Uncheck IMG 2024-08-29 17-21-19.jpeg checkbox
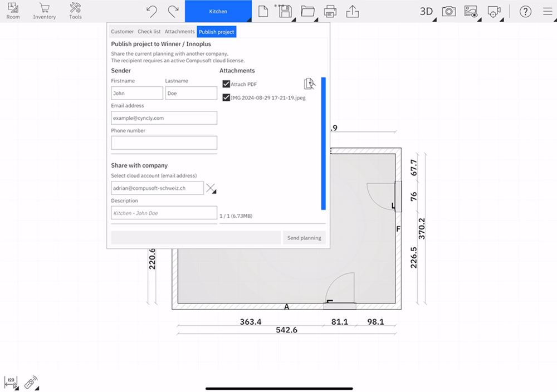The image size is (557, 392). pyautogui.click(x=226, y=97)
